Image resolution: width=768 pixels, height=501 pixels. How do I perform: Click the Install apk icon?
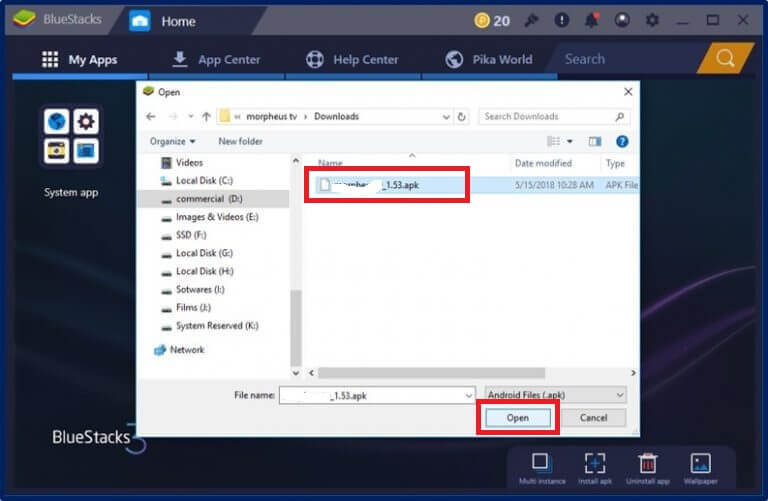(594, 463)
